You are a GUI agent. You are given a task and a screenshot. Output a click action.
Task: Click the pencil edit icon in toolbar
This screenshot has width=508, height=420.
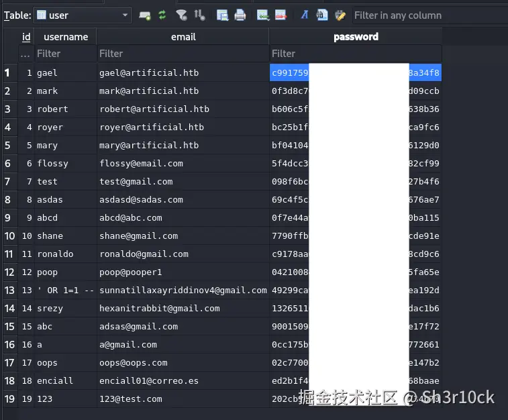point(340,15)
